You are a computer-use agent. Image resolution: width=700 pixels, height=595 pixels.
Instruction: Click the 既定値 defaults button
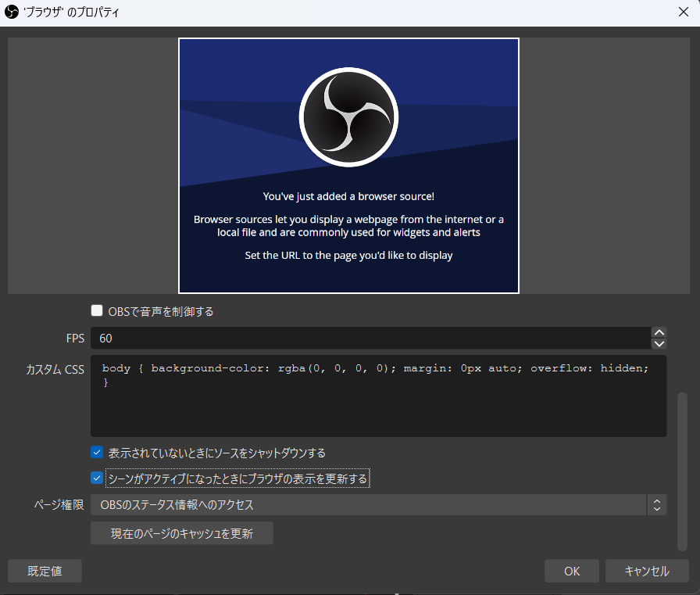coord(45,571)
